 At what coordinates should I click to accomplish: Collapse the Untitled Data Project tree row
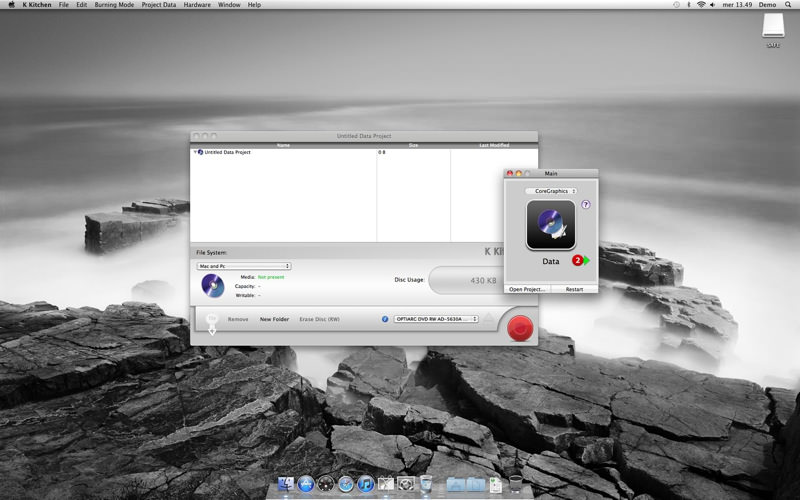pos(194,152)
